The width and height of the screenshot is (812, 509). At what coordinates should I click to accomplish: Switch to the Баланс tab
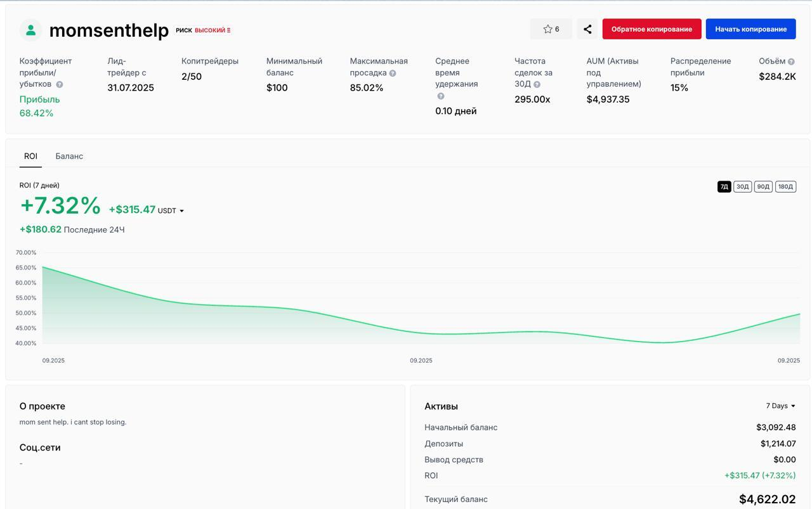[x=69, y=156]
